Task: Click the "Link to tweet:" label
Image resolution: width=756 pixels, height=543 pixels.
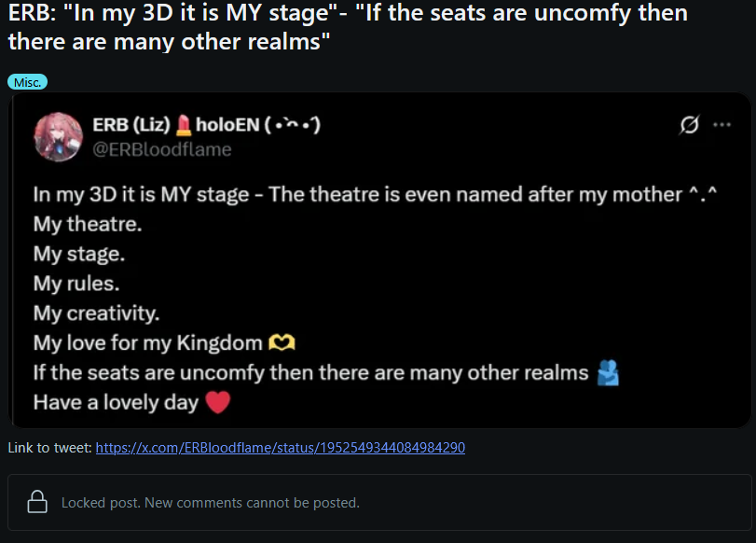Action: coord(49,448)
